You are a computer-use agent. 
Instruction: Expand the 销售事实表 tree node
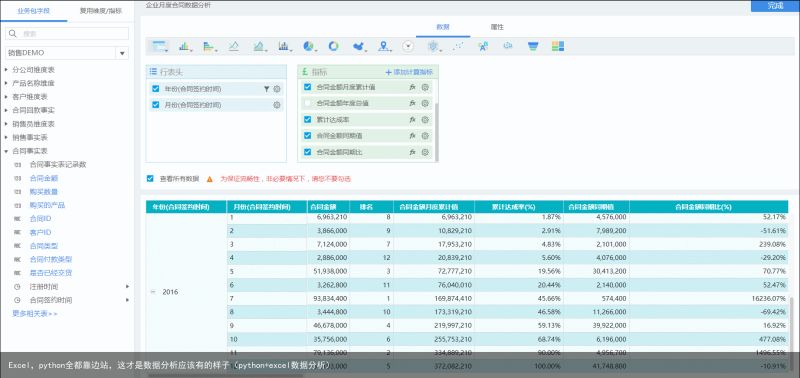(x=6, y=138)
